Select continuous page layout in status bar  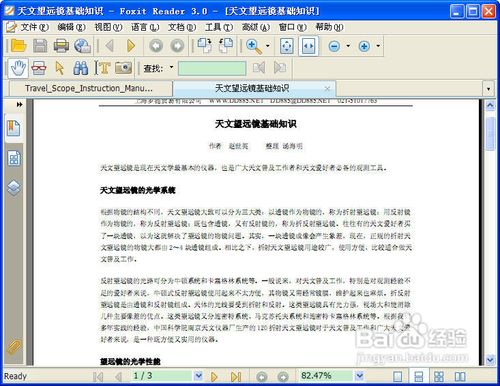418,377
